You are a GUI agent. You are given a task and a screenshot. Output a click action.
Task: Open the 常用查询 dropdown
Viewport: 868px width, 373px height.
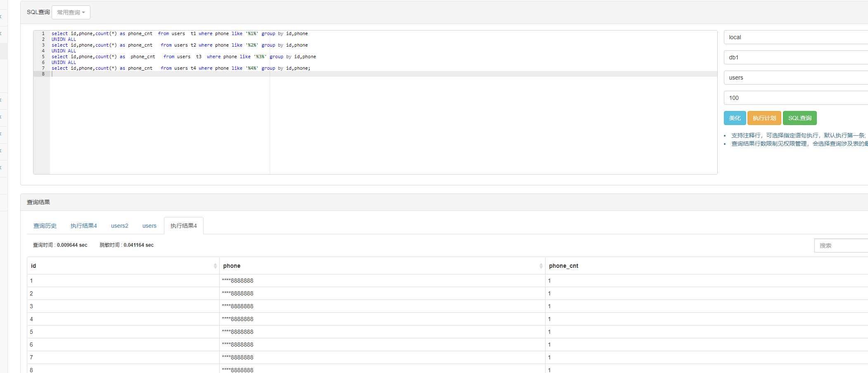click(x=71, y=12)
